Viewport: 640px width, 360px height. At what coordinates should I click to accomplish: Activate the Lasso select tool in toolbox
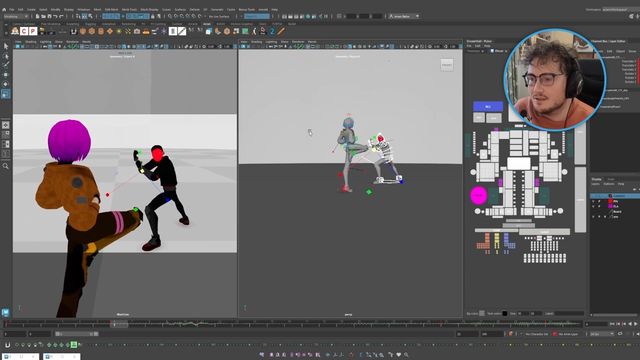pos(6,56)
